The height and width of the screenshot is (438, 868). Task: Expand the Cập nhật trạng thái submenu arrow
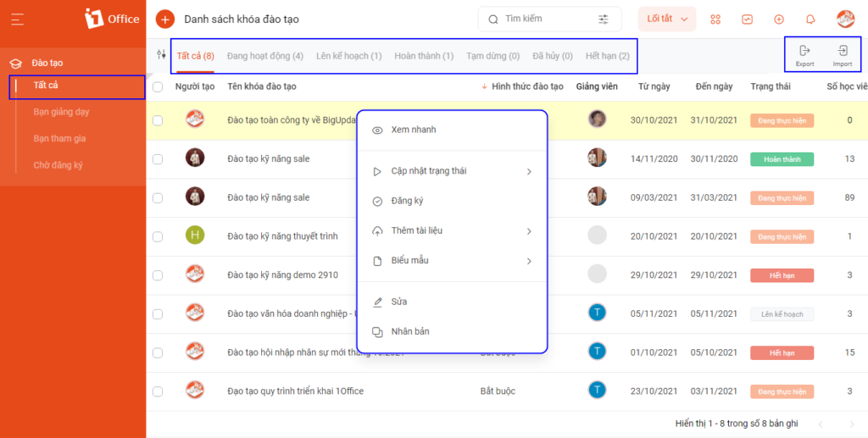(x=529, y=172)
